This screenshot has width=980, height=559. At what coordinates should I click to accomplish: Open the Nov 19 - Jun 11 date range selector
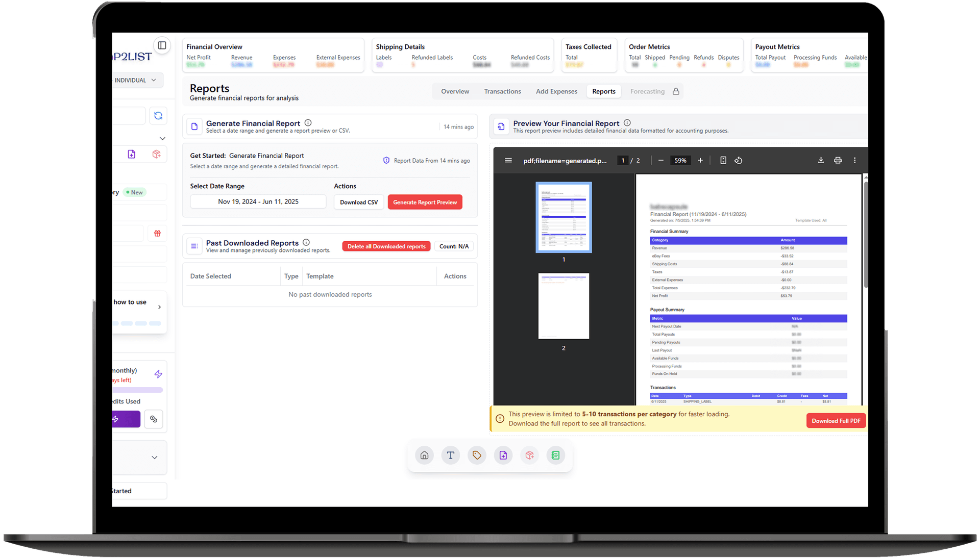coord(258,201)
